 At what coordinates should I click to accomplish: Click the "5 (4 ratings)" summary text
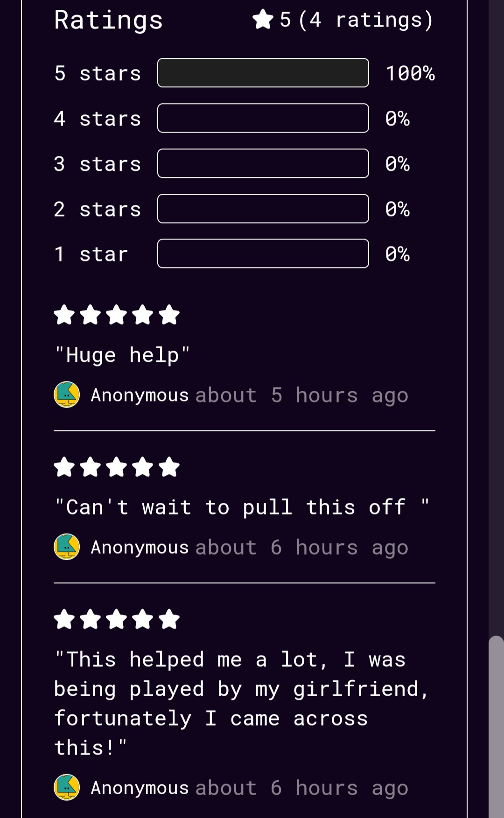point(357,20)
